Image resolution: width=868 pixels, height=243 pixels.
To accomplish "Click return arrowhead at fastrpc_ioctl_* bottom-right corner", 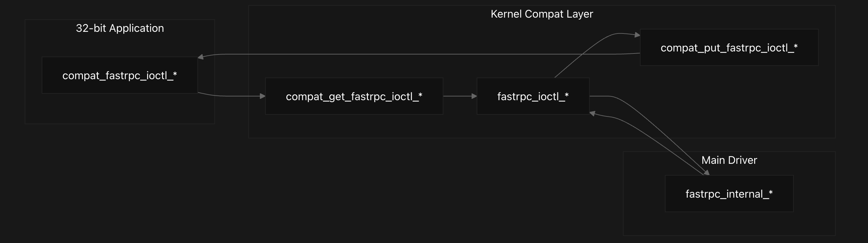I will tap(593, 113).
